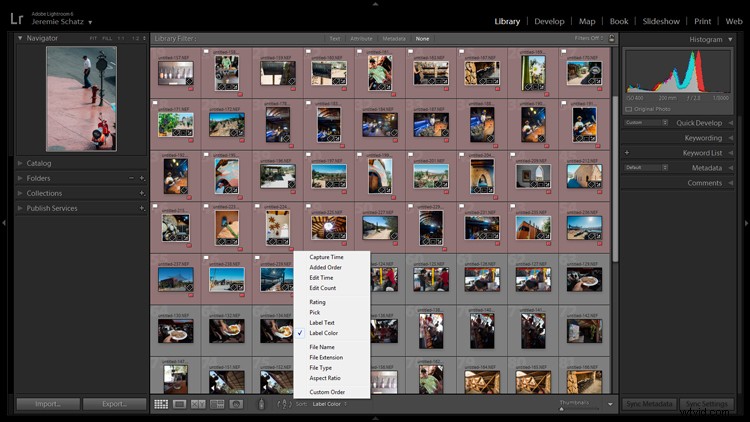Open the Sort Label Color dropdown
This screenshot has width=750, height=422.
(x=330, y=404)
